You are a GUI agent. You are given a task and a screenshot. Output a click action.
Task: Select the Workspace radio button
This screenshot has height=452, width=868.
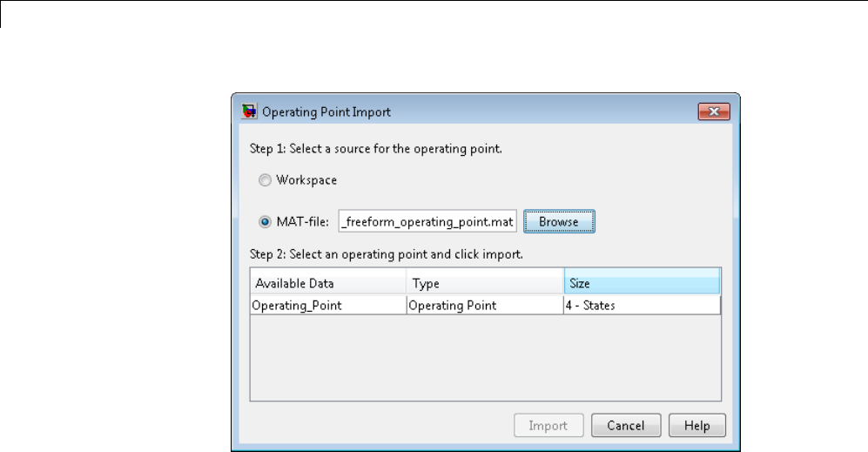point(265,180)
